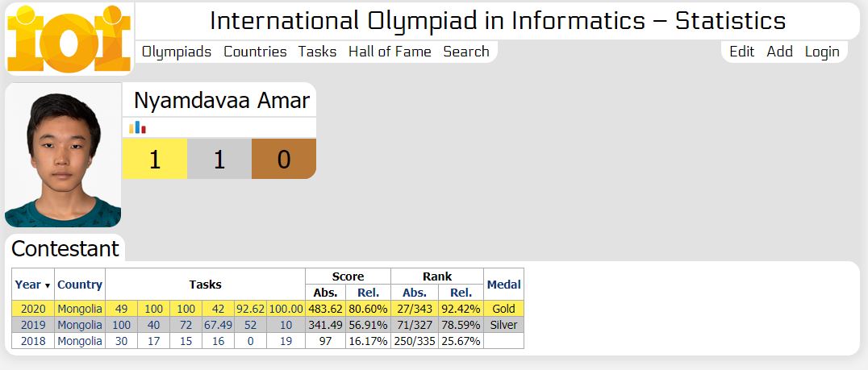Click the contestant's profile photo
Image resolution: width=868 pixels, height=370 pixels.
63,156
